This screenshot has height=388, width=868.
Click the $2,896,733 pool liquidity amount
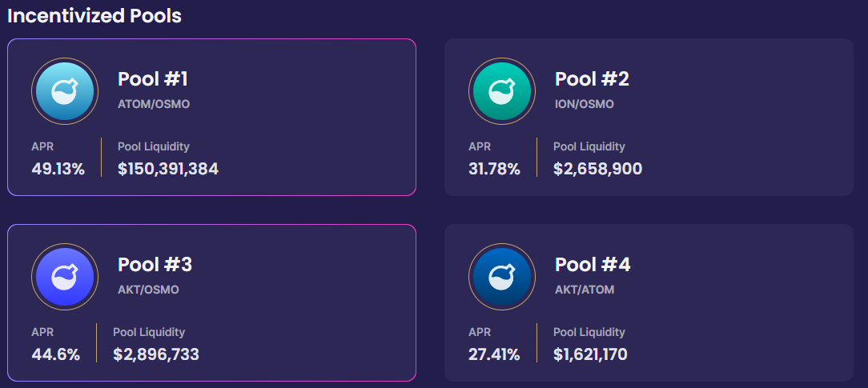coord(156,354)
